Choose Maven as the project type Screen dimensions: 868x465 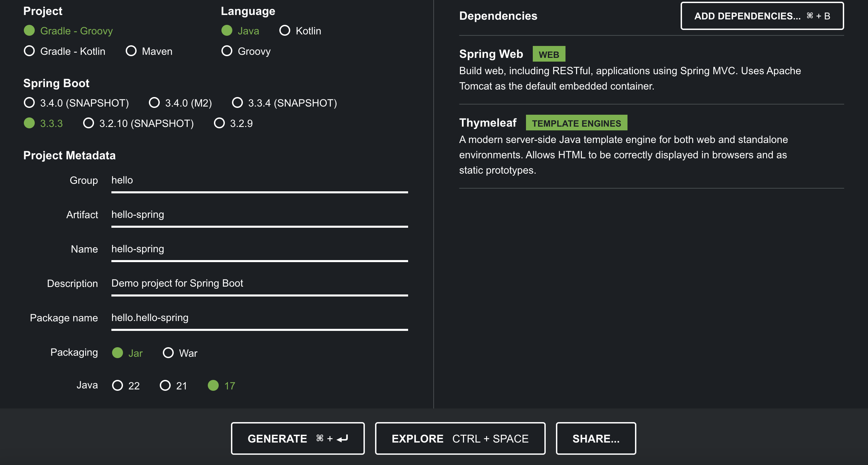pos(131,51)
